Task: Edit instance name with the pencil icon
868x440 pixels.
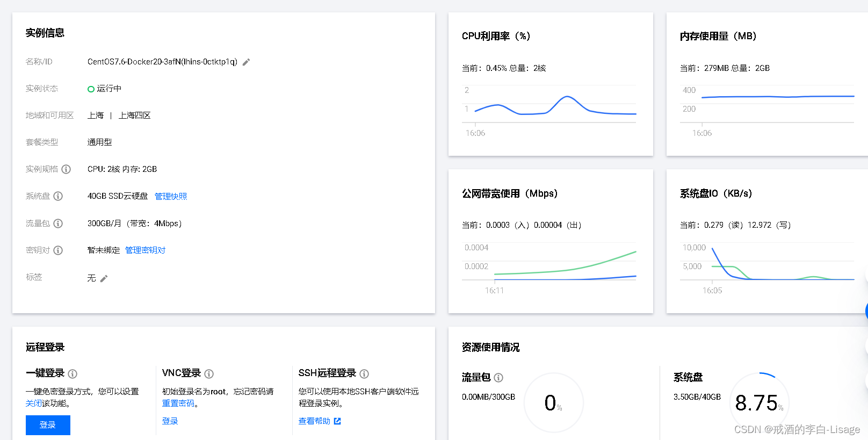Action: (x=246, y=62)
